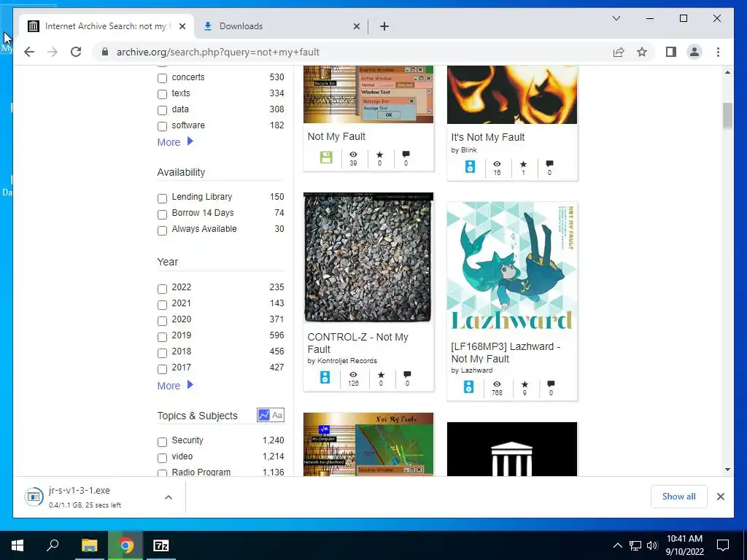Image resolution: width=747 pixels, height=560 pixels.
Task: Click Show all downloads button
Action: 678,497
